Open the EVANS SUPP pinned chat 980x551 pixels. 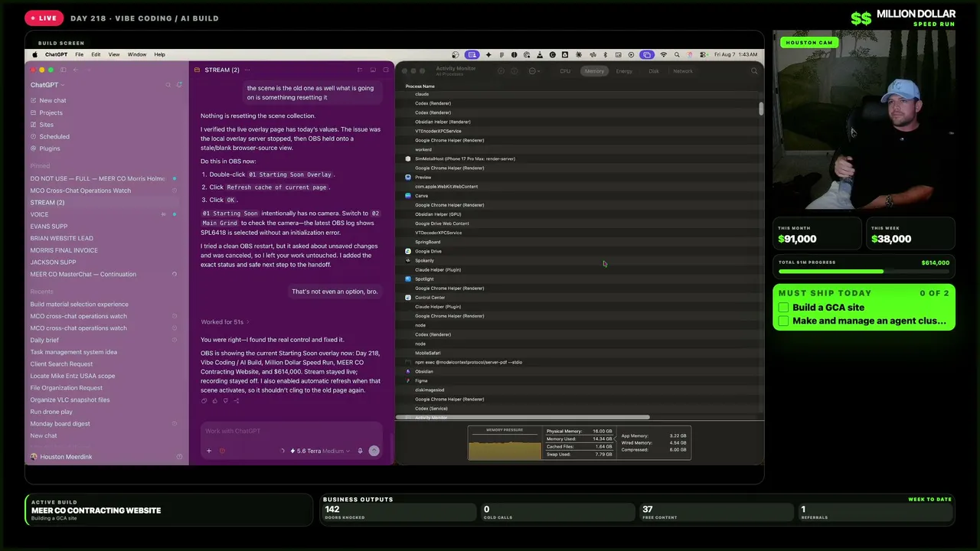pyautogui.click(x=106, y=227)
